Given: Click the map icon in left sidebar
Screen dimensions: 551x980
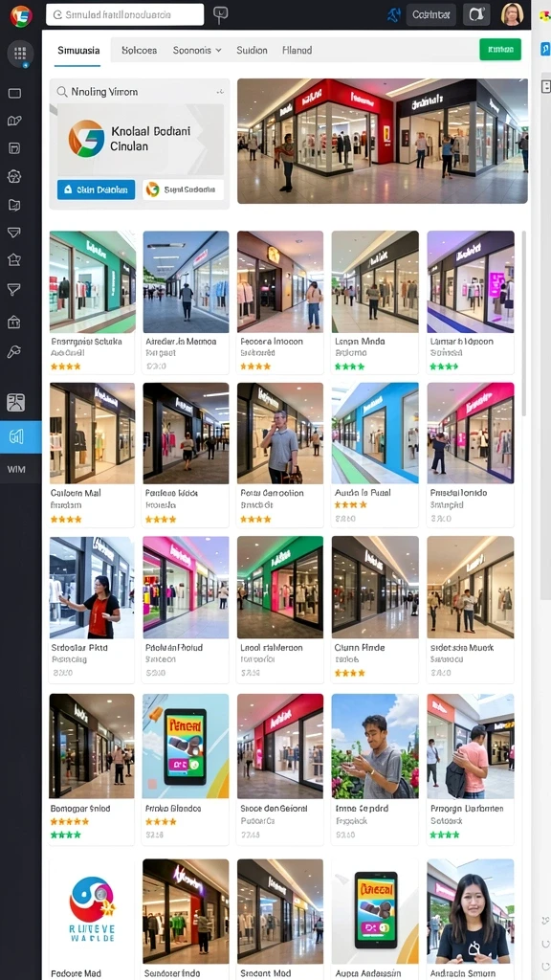Looking at the screenshot, I should [14, 121].
